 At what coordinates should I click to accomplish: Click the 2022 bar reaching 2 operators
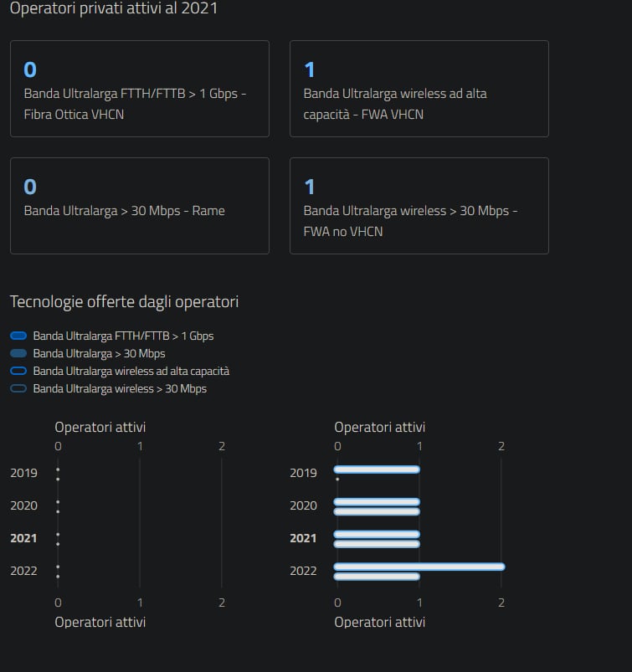point(419,567)
